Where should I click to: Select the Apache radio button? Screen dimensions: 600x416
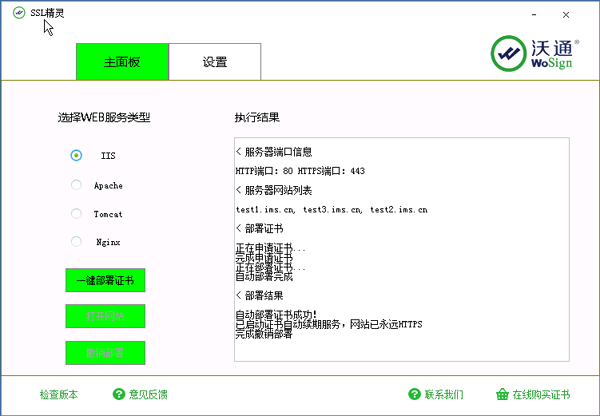pyautogui.click(x=77, y=184)
